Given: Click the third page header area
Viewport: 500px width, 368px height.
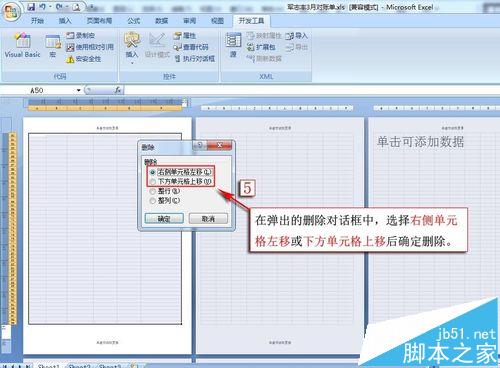Looking at the screenshot, I should click(452, 128).
